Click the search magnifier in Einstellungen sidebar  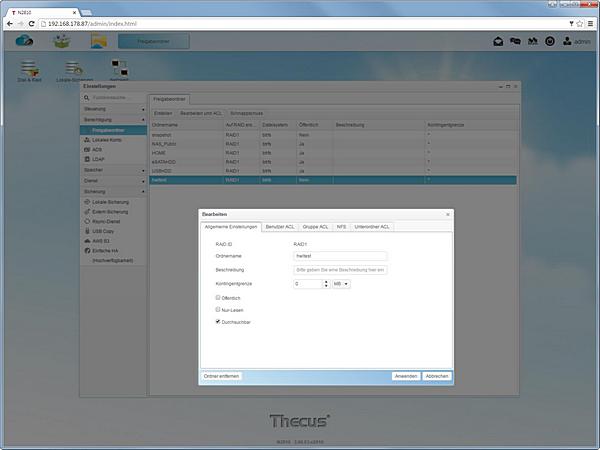tap(87, 98)
